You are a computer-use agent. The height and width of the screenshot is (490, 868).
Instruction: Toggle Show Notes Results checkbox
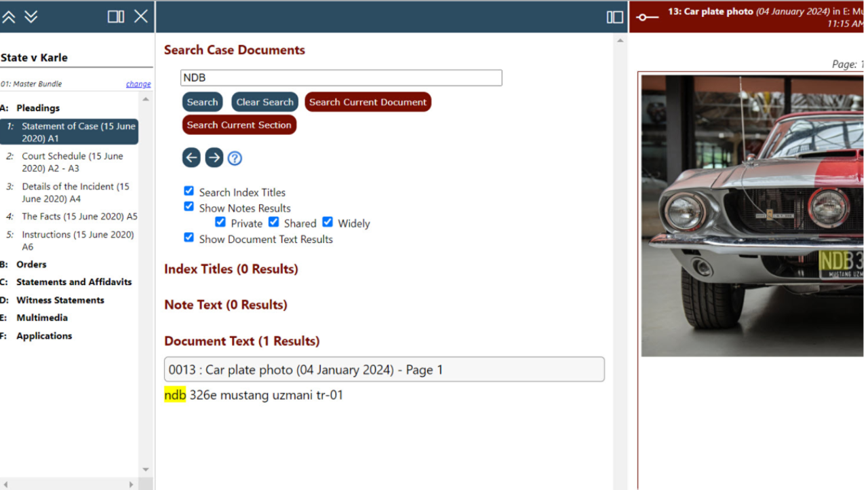[189, 207]
